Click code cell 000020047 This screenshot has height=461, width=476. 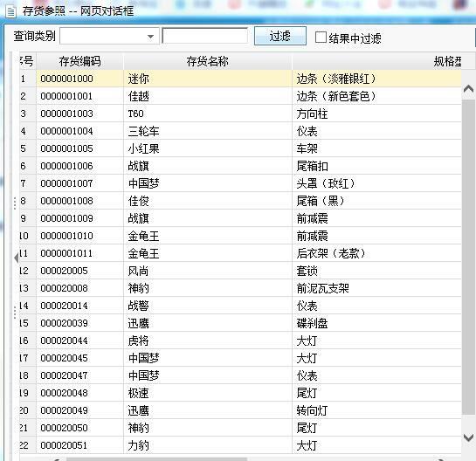[80, 375]
